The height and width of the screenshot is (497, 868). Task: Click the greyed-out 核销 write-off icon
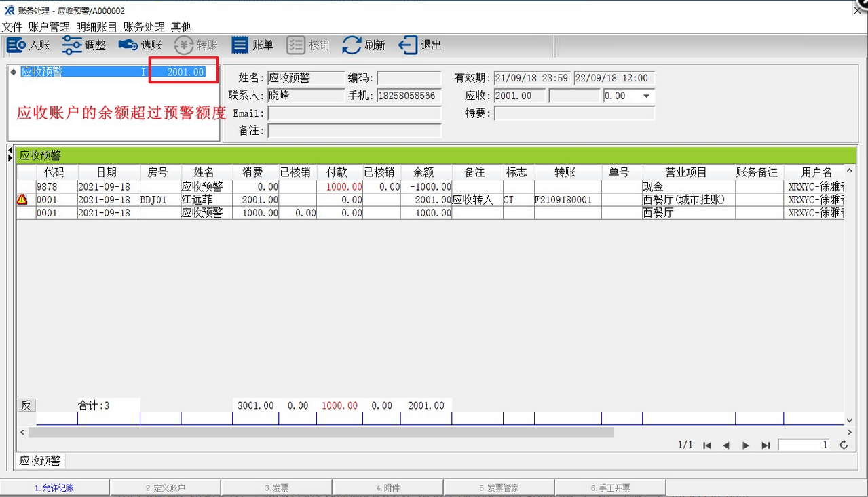pyautogui.click(x=308, y=45)
